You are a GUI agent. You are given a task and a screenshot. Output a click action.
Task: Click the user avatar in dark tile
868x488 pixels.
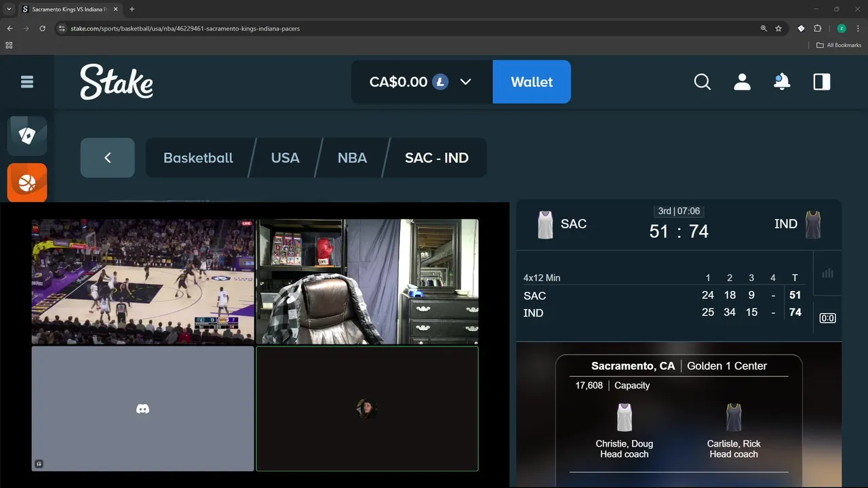pos(367,408)
